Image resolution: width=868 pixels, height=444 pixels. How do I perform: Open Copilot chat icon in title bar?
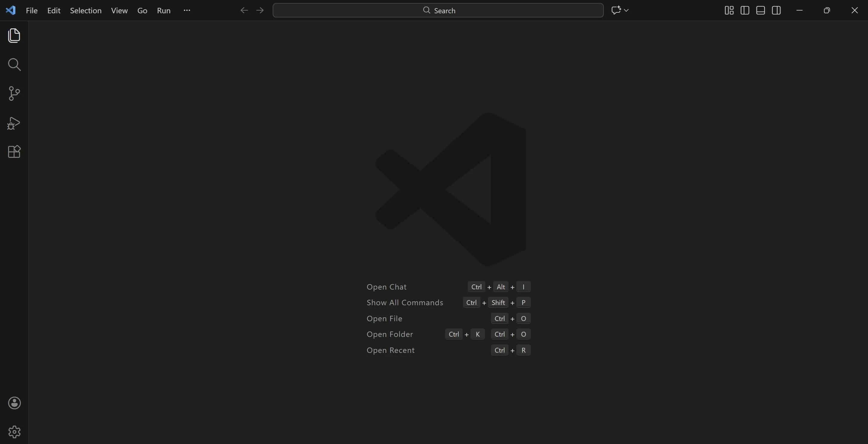pos(616,11)
